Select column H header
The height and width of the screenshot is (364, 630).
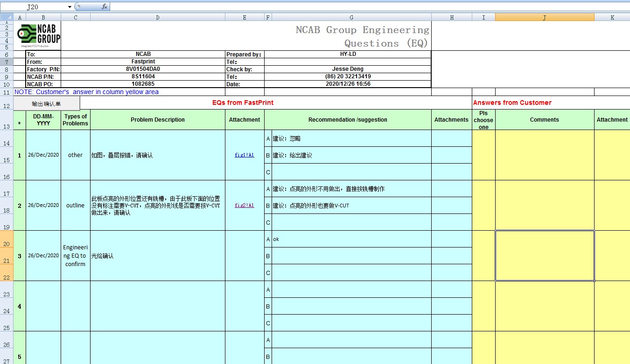pos(452,17)
